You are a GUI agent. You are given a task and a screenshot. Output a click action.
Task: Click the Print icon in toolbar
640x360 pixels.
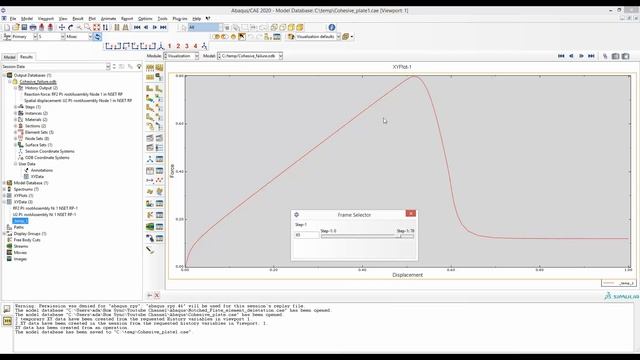coord(33,27)
